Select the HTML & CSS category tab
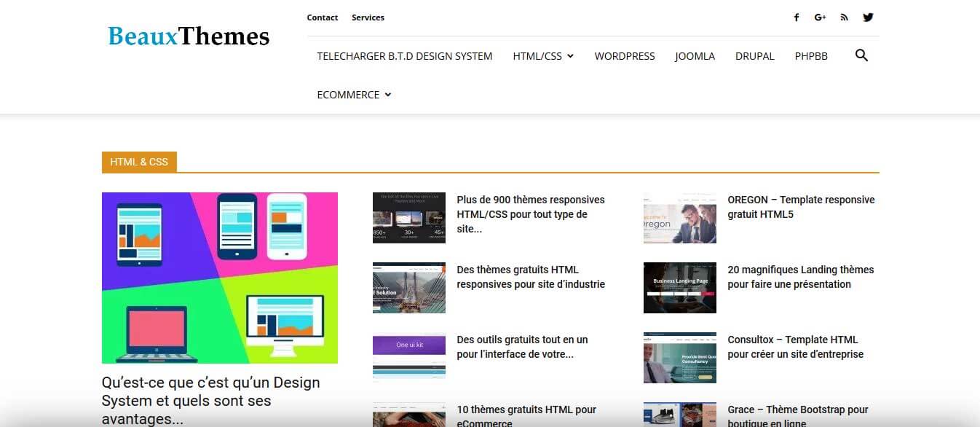The image size is (980, 427). (139, 162)
